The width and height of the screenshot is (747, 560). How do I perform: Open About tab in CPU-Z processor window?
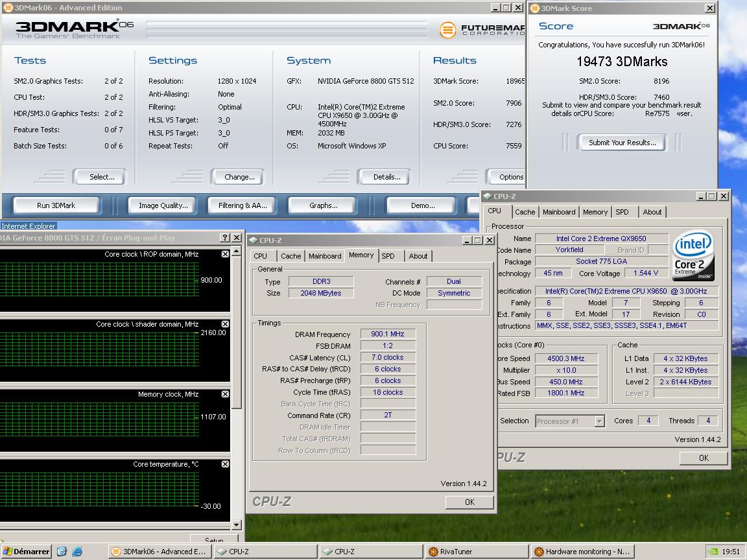[652, 212]
